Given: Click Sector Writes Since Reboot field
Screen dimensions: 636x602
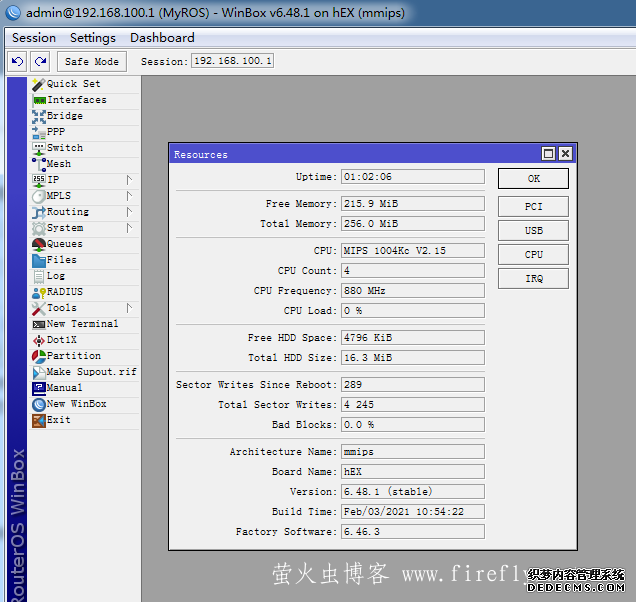Looking at the screenshot, I should pos(413,385).
